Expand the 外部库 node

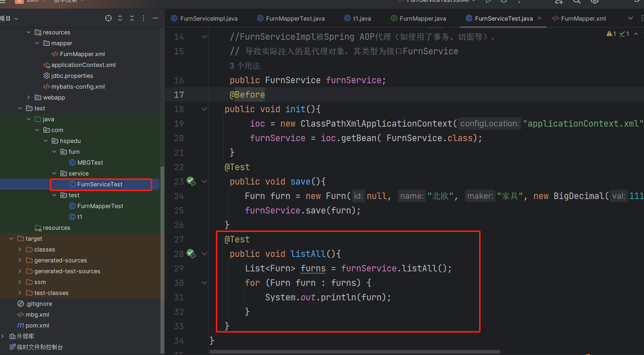(3, 336)
